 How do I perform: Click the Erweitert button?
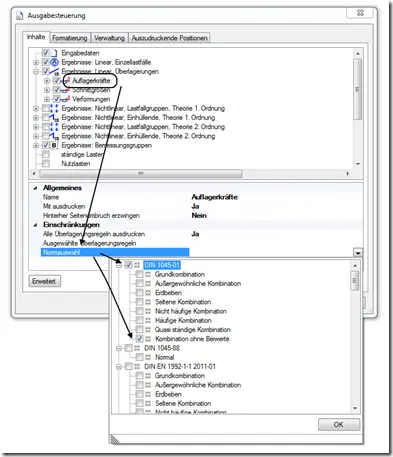click(44, 281)
